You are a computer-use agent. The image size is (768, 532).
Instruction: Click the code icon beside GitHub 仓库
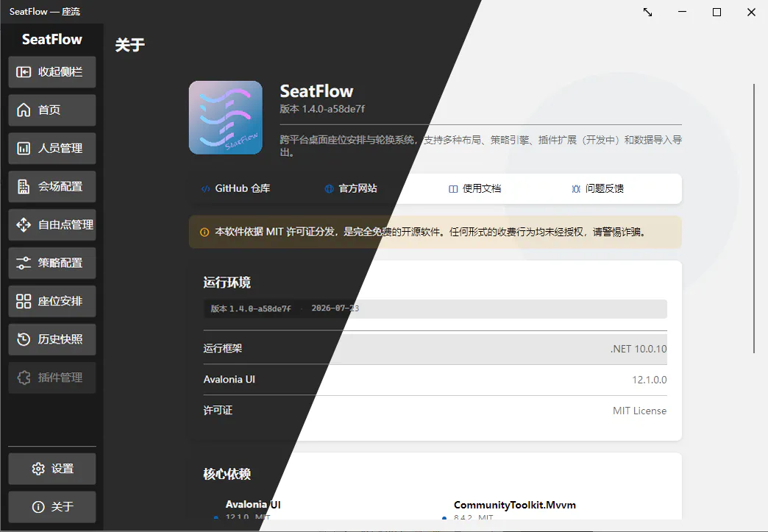point(206,189)
